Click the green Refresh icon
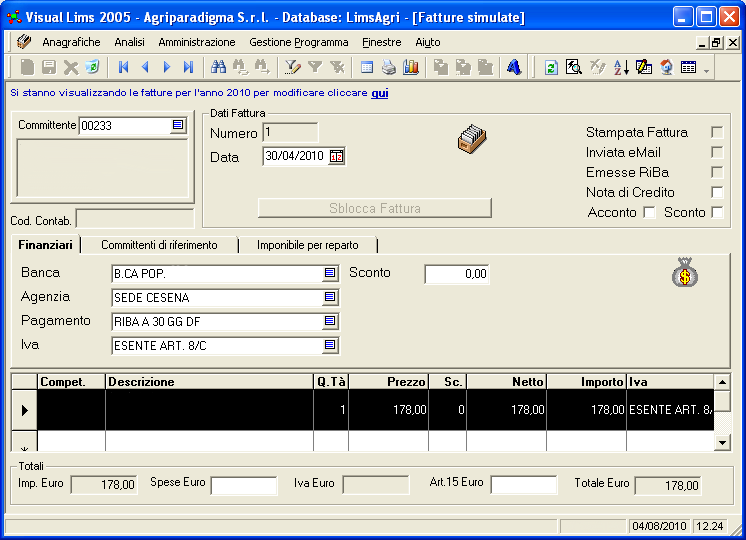 551,68
